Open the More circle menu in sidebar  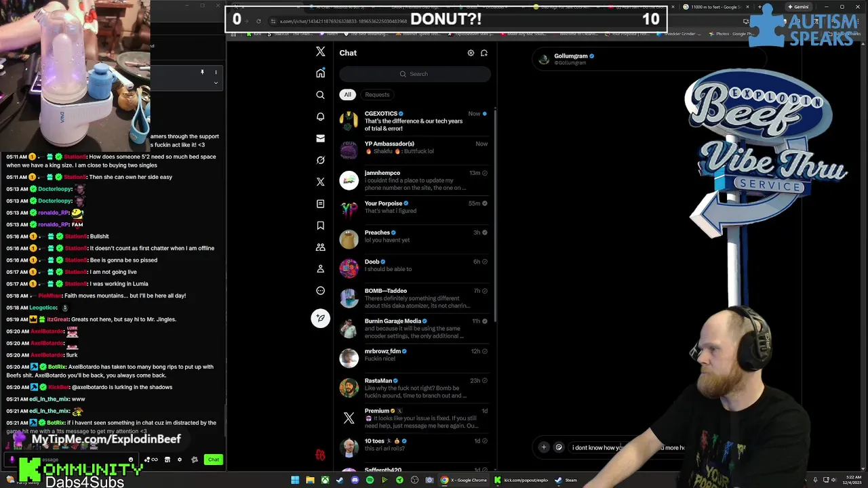coord(321,291)
